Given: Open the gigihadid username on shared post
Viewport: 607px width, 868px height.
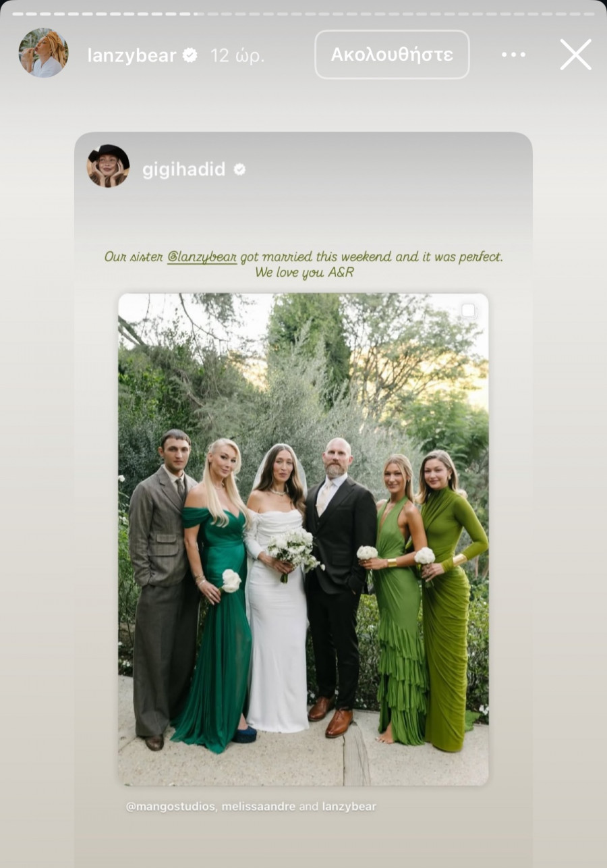Looking at the screenshot, I should tap(183, 170).
